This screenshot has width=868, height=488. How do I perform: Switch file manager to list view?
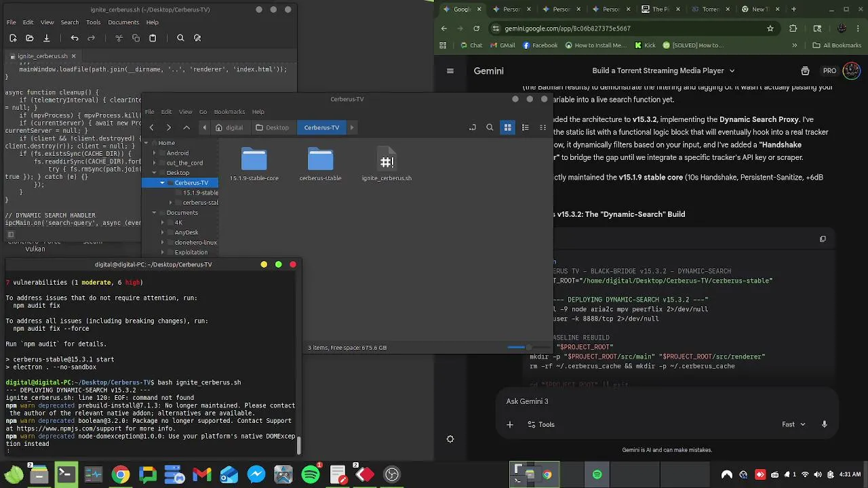coord(525,127)
